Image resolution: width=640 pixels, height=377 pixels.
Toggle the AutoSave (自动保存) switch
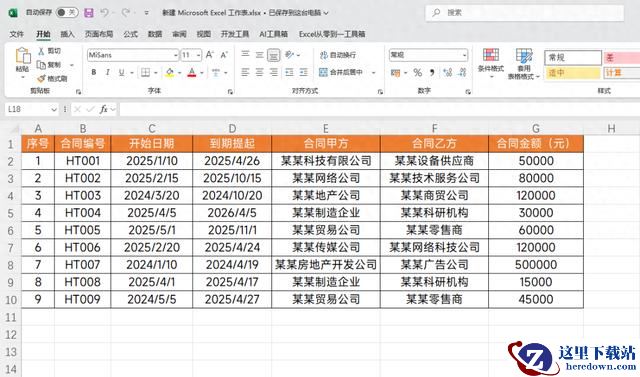67,13
